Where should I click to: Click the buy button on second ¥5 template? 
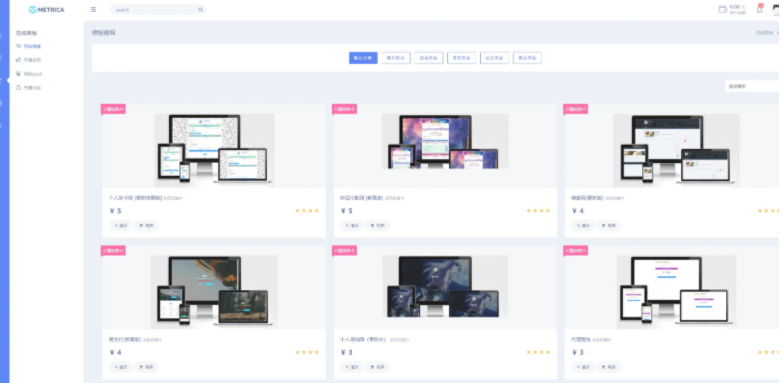click(x=378, y=225)
